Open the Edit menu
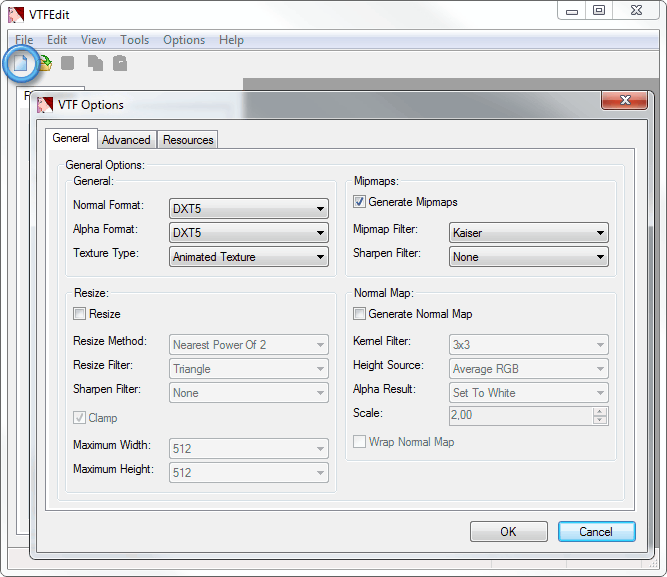The height and width of the screenshot is (577, 667). click(57, 40)
